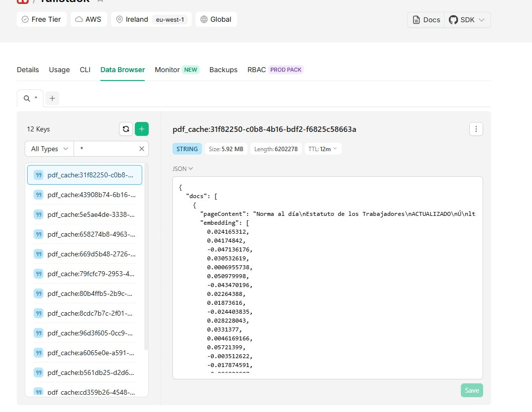Click the Global region badge

point(216,19)
